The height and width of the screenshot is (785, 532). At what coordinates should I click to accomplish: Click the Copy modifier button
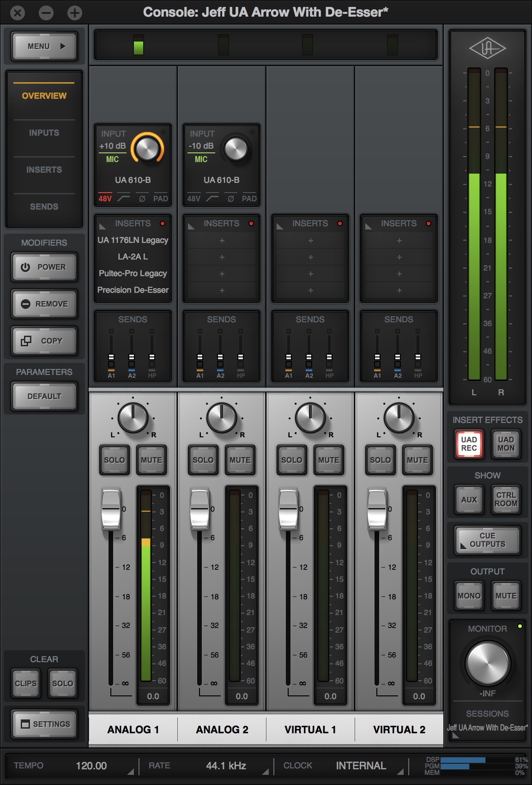[44, 341]
